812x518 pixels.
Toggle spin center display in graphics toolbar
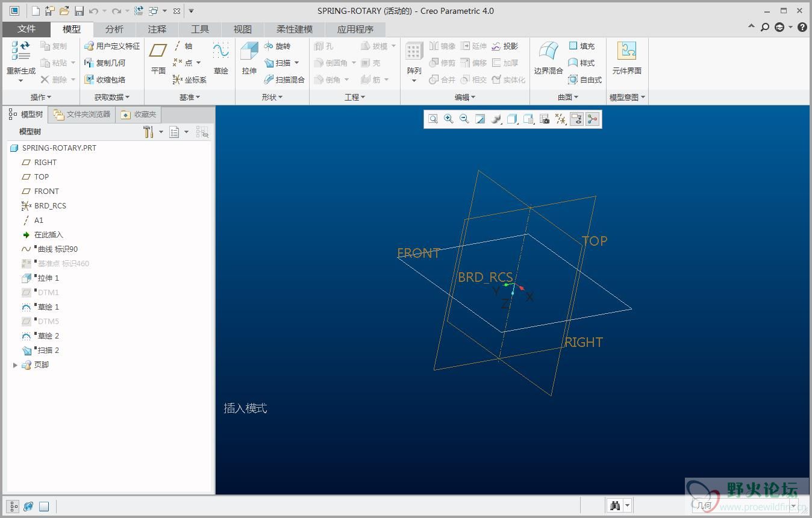pos(592,119)
